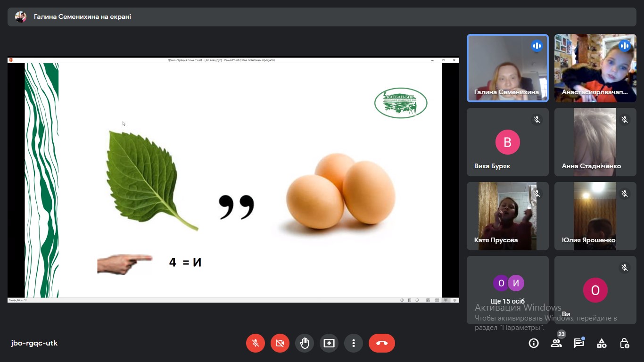Image resolution: width=644 pixels, height=362 pixels.
Task: Click Анастасия's video tile
Action: pos(595,68)
